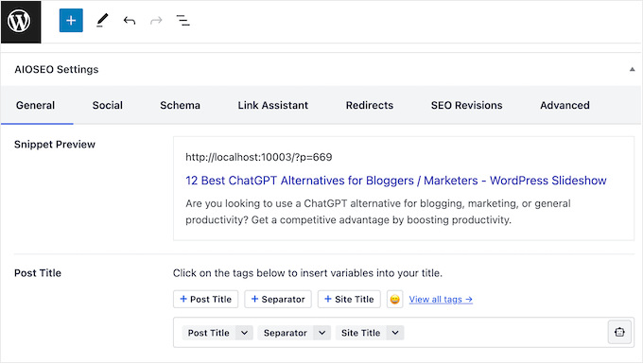Insert the + Post Title tag
643x364 pixels.
pyautogui.click(x=205, y=299)
